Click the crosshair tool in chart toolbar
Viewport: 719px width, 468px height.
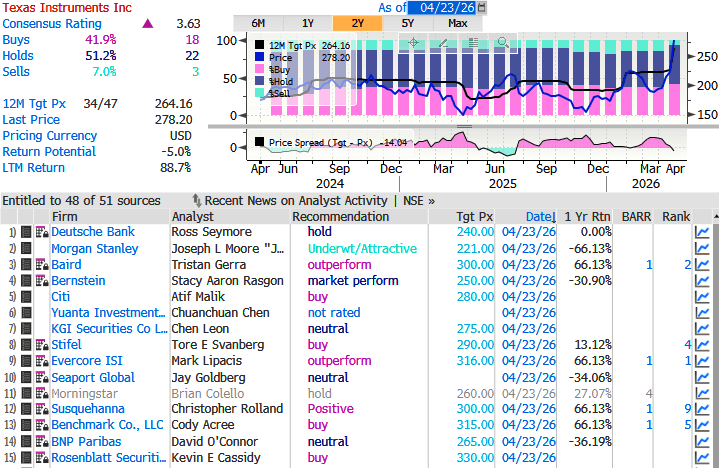click(413, 43)
